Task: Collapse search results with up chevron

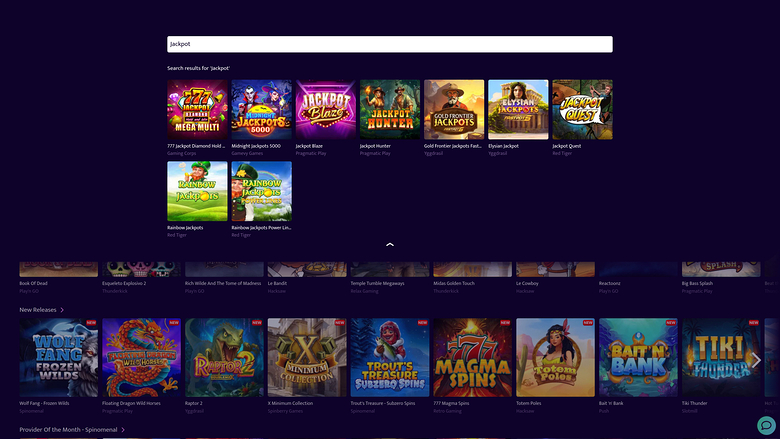Action: 390,245
